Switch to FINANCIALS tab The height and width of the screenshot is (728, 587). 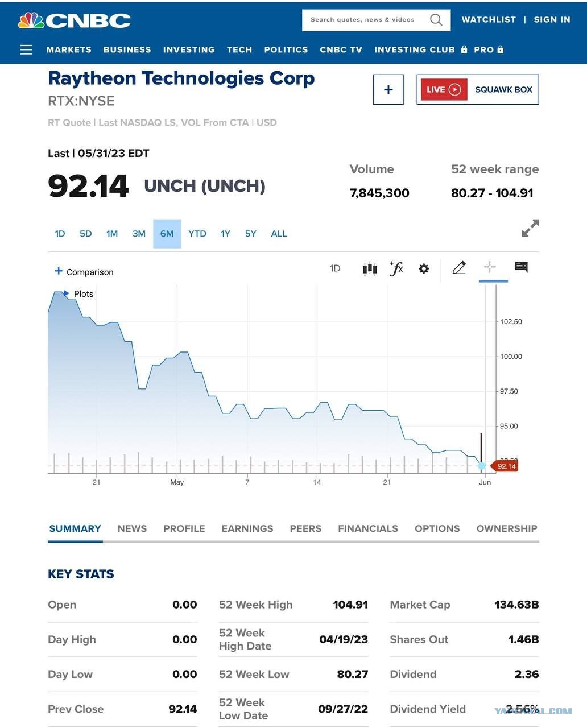[x=368, y=528]
